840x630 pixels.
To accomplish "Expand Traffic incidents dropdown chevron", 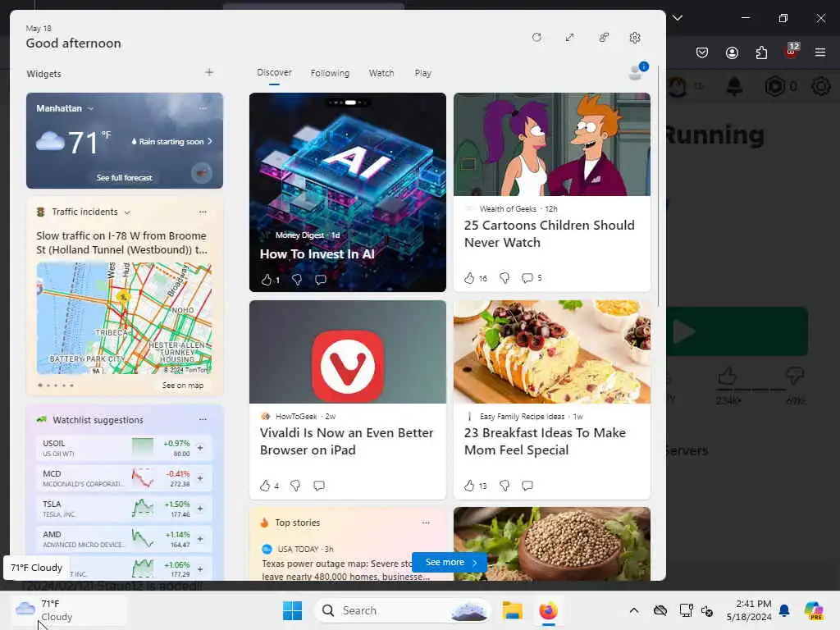I will click(x=127, y=212).
